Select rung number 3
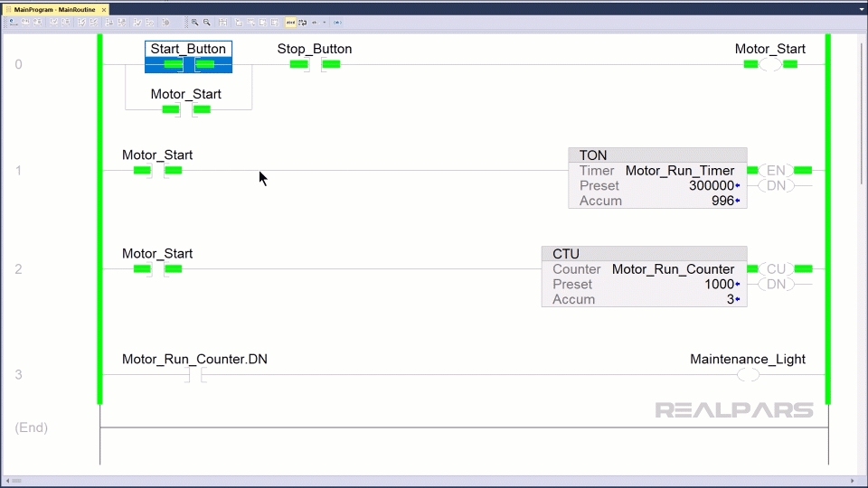Screen dimensions: 868x488 click(19, 375)
